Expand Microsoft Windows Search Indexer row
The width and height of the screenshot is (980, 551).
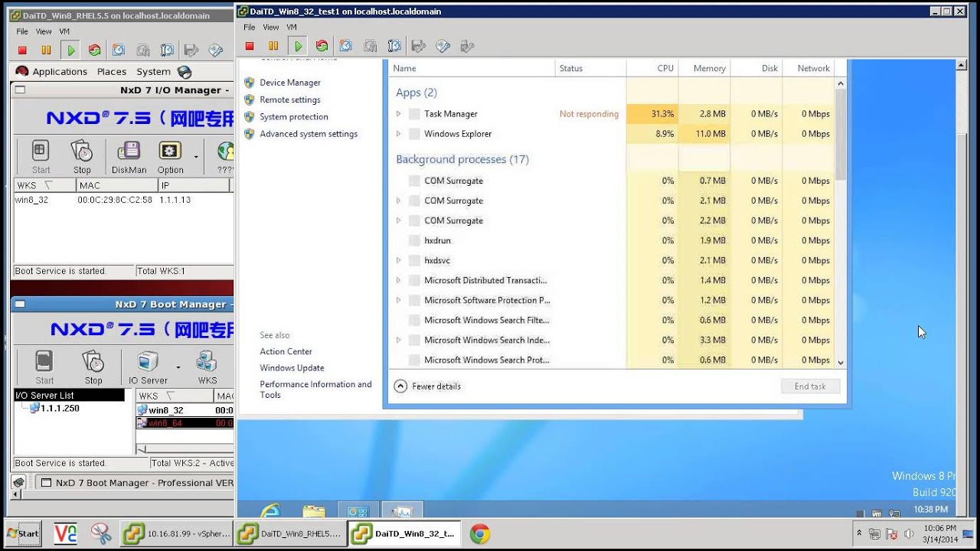pyautogui.click(x=398, y=341)
